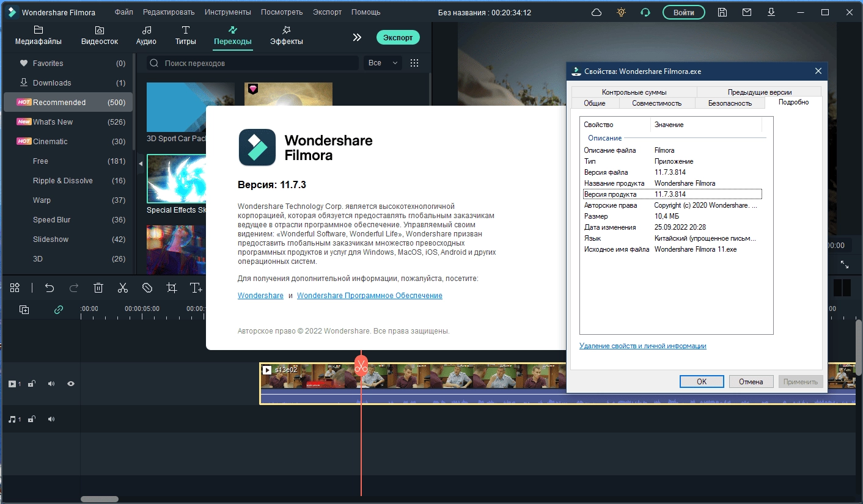
Task: Click the red scissors playhead marker
Action: point(361,367)
